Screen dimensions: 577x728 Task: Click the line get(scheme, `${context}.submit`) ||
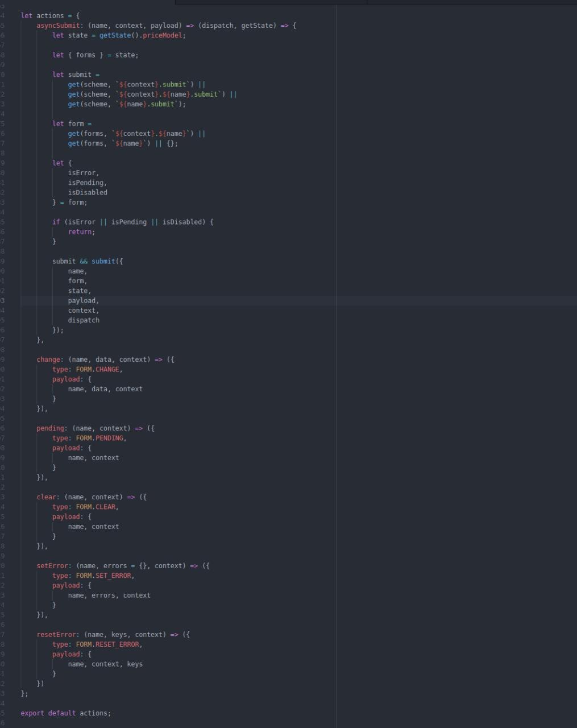136,85
